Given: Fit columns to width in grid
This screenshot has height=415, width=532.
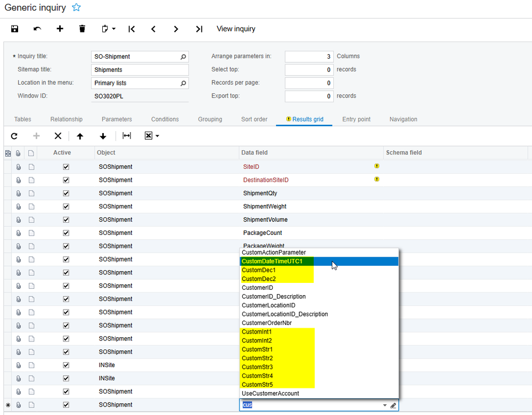Looking at the screenshot, I should 127,136.
